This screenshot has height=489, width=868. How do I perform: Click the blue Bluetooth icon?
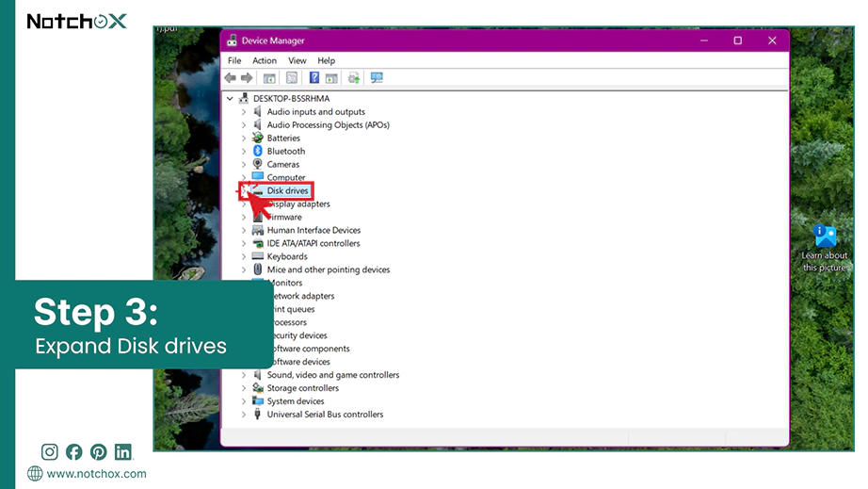coord(257,151)
